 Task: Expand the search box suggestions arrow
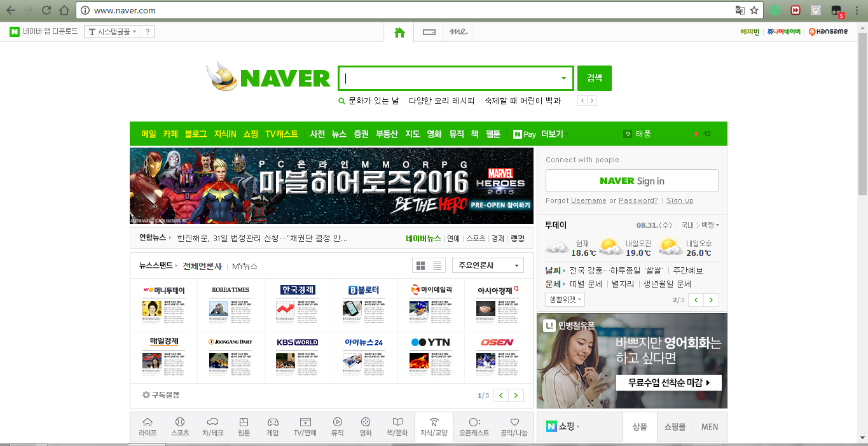(x=562, y=78)
